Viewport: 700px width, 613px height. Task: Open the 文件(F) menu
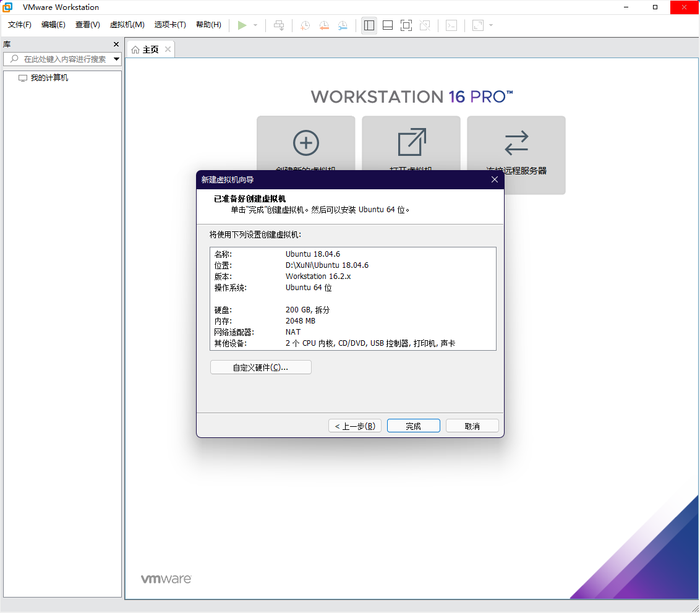[x=20, y=25]
